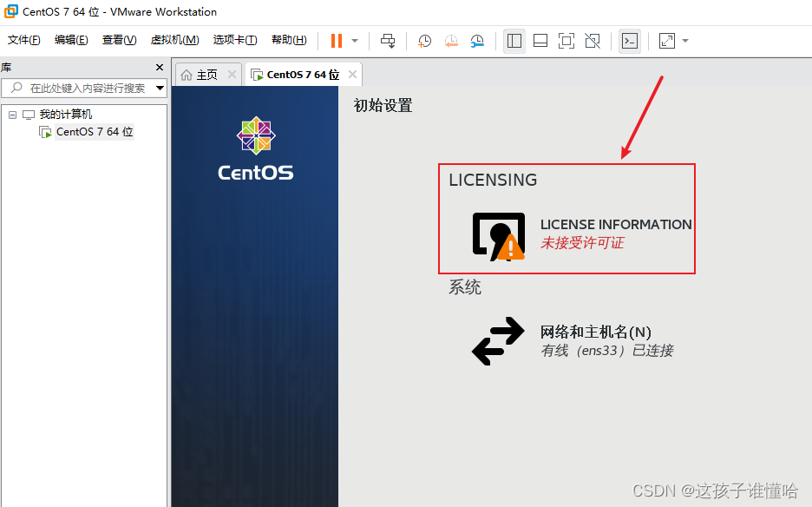
Task: Close the library panel
Action: [160, 68]
